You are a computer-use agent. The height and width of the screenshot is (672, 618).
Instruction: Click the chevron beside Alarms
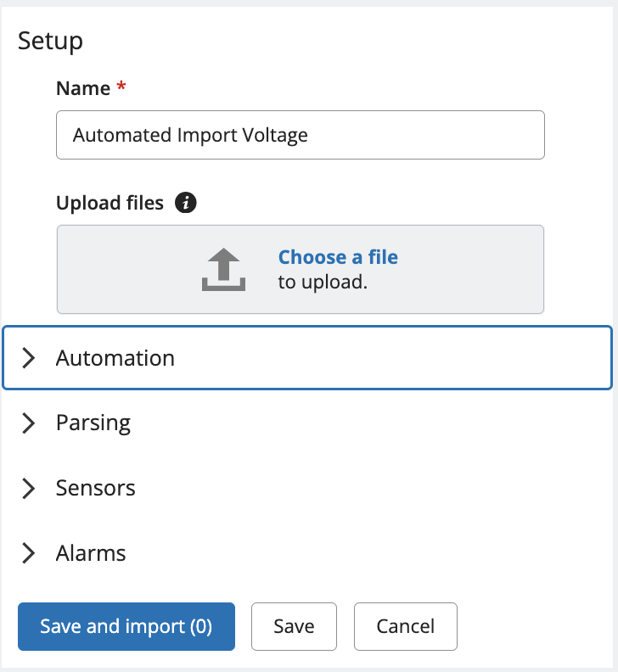click(x=28, y=553)
